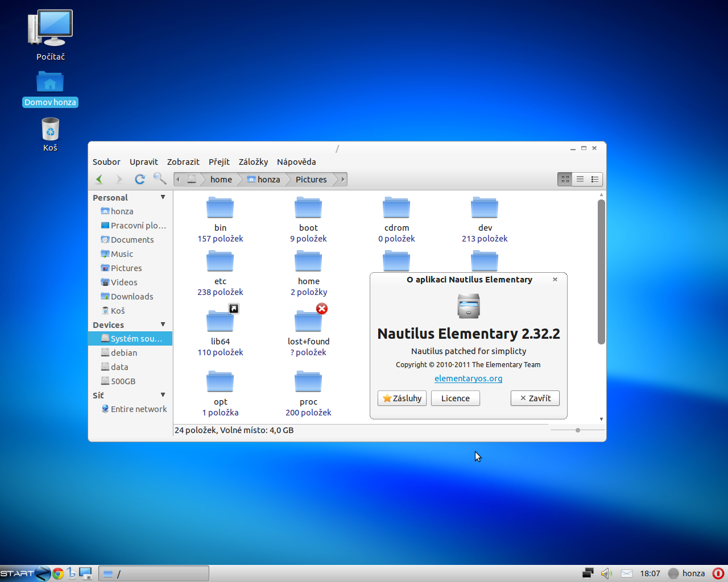Click the Licence button

[x=456, y=398]
